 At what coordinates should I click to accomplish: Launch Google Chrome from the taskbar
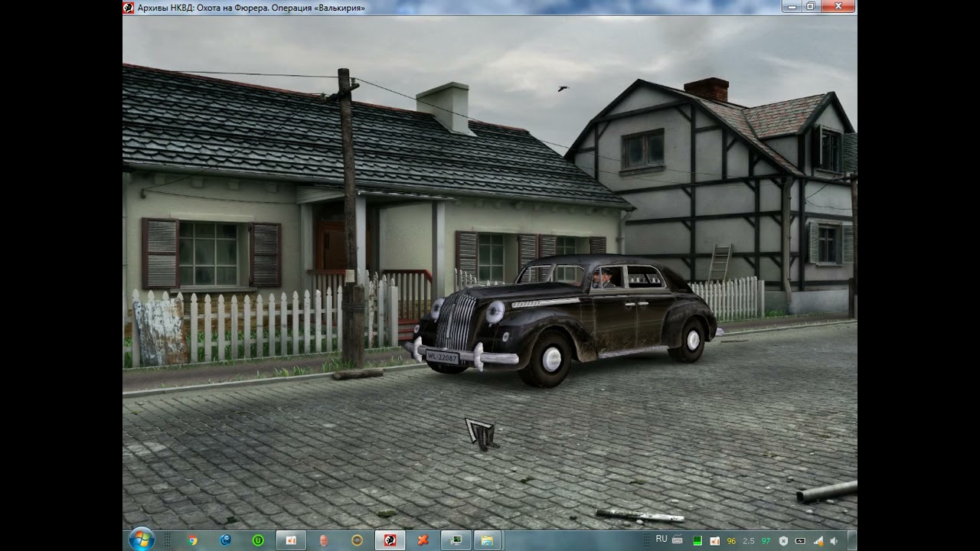(x=193, y=540)
